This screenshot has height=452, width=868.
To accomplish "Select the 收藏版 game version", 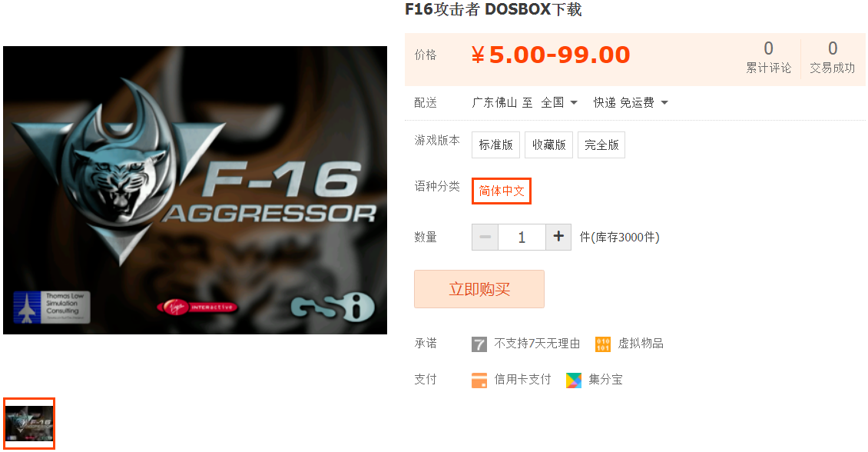I will point(548,145).
